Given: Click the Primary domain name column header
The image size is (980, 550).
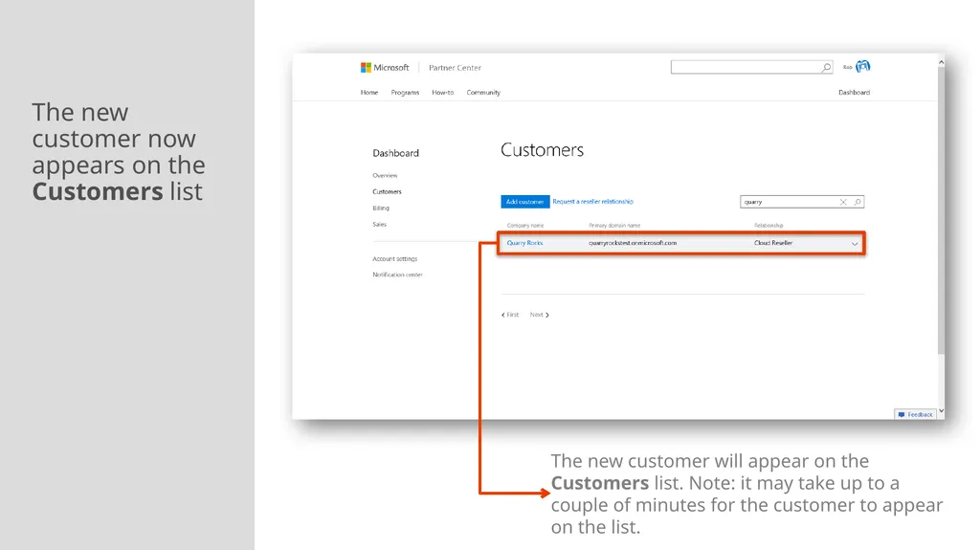Looking at the screenshot, I should click(614, 226).
